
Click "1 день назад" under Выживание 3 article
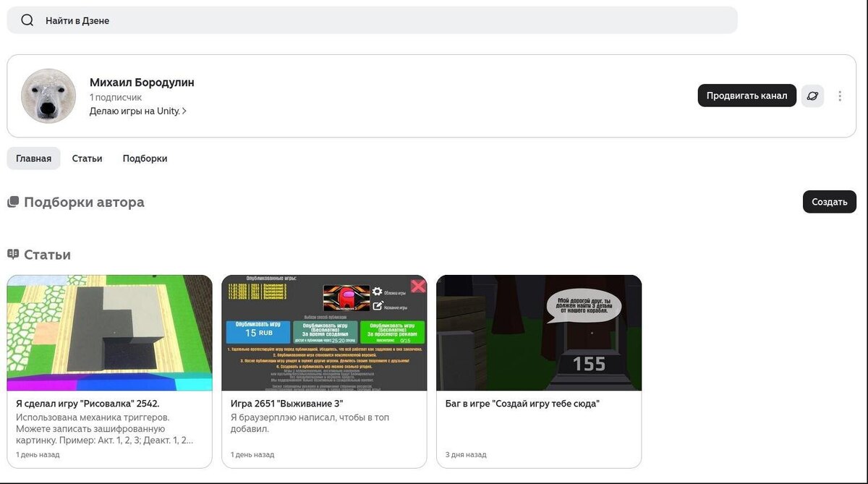coord(252,455)
